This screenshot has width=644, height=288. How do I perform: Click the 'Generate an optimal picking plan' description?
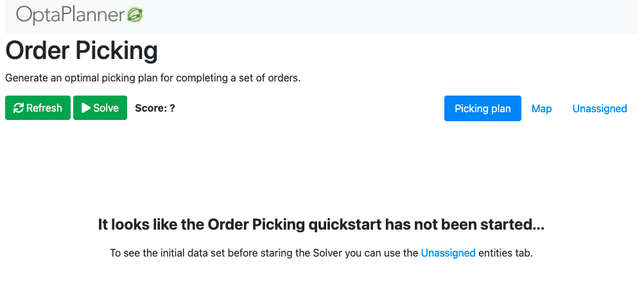pyautogui.click(x=153, y=78)
